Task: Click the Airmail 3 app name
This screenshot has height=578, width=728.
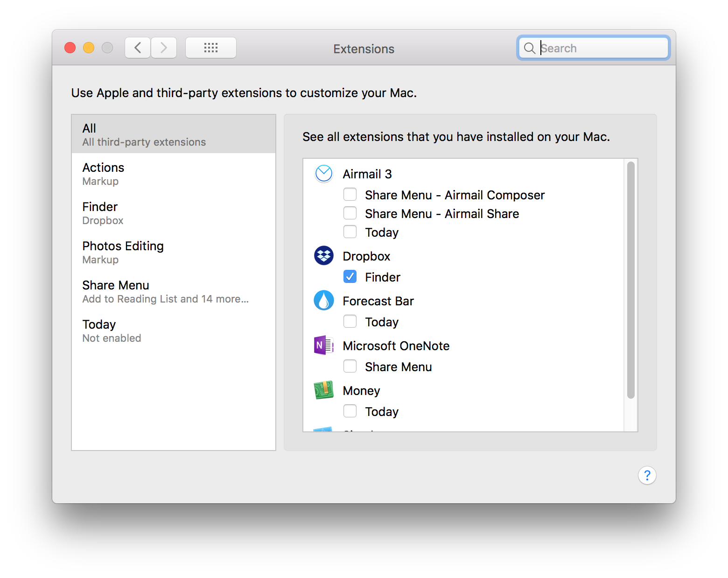Action: point(367,174)
